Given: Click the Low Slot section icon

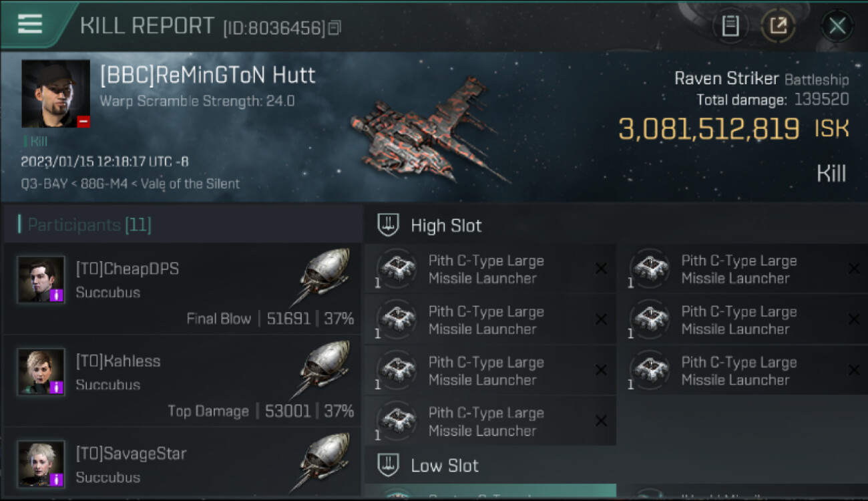Looking at the screenshot, I should pyautogui.click(x=388, y=465).
